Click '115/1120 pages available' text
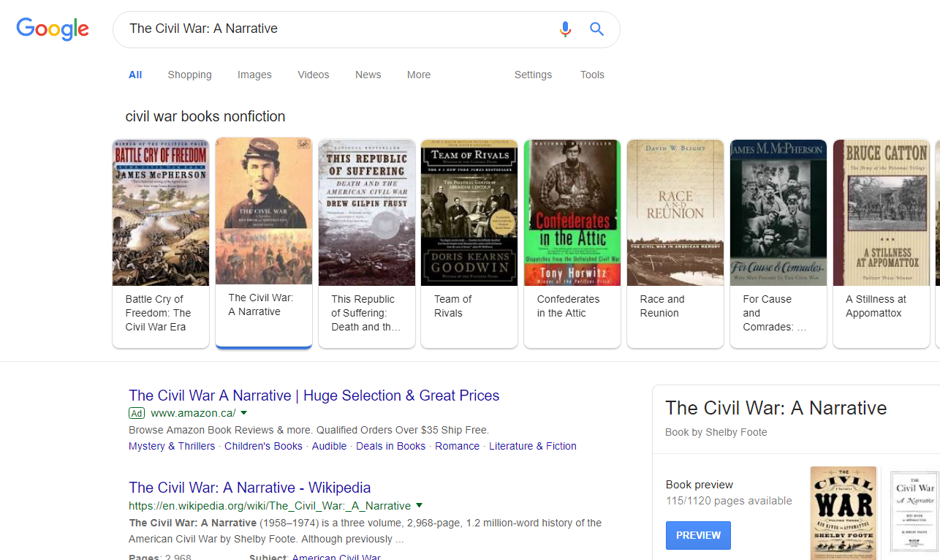The image size is (940, 560). tap(729, 501)
